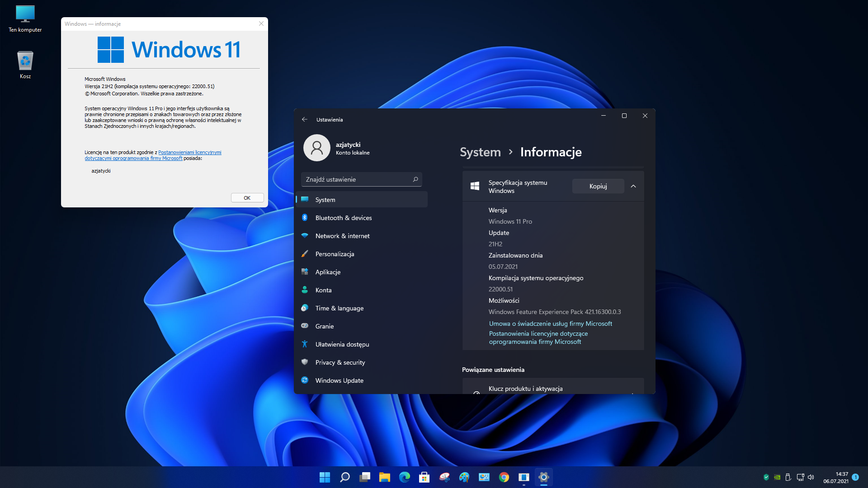868x488 pixels.
Task: Open Granie in the Settings sidebar
Action: (362, 326)
